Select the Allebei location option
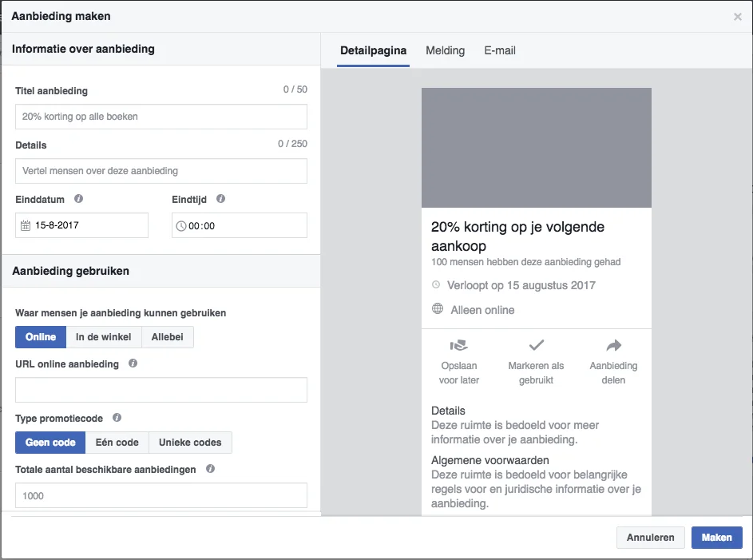The width and height of the screenshot is (753, 560). coord(168,337)
